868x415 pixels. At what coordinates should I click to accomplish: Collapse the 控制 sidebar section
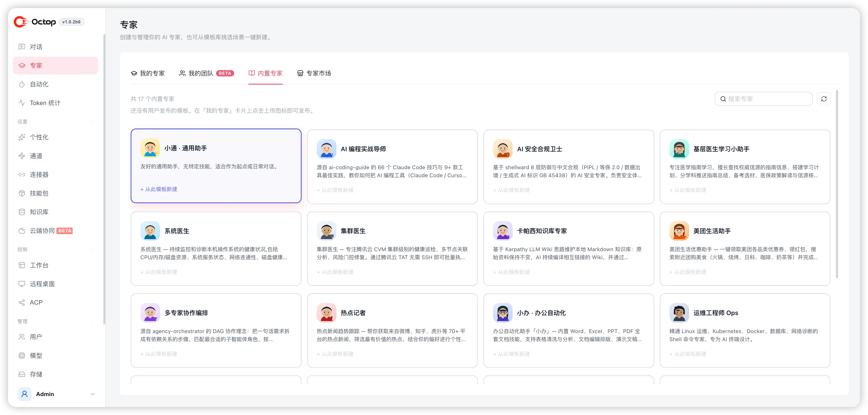coord(91,250)
